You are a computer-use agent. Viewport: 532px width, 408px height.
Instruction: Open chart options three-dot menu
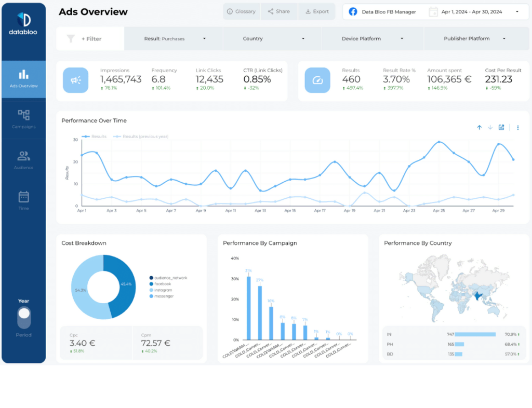click(x=517, y=128)
